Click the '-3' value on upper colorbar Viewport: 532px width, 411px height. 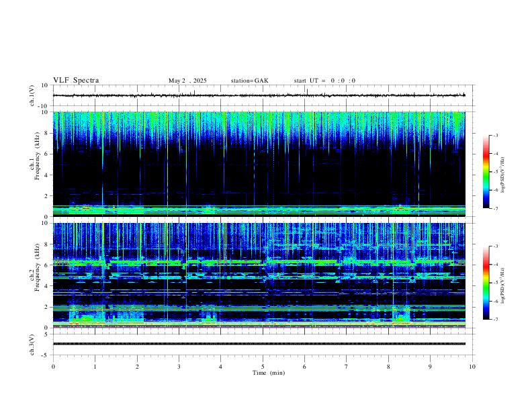(x=495, y=135)
